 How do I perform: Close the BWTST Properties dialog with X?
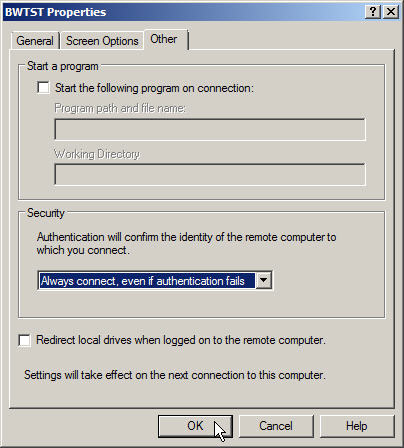(391, 12)
